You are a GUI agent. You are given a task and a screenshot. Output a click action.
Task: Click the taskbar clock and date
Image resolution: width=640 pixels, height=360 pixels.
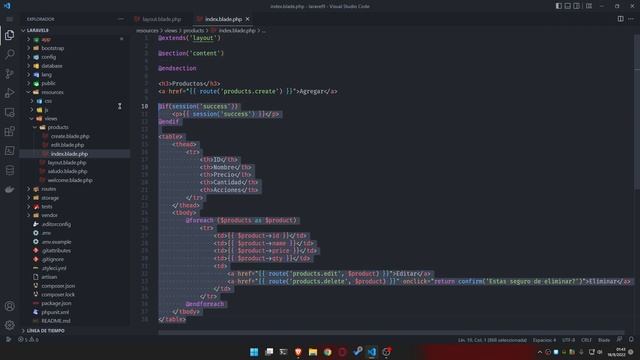pyautogui.click(x=617, y=352)
